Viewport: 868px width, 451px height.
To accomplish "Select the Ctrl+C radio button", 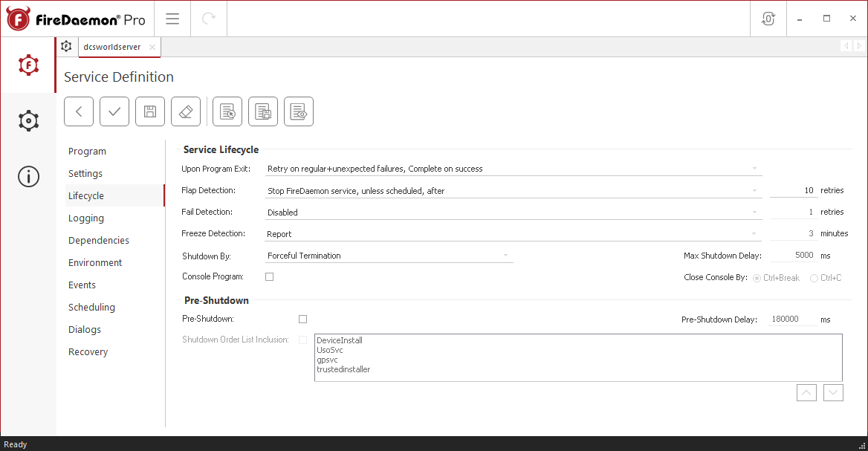I will click(x=814, y=278).
